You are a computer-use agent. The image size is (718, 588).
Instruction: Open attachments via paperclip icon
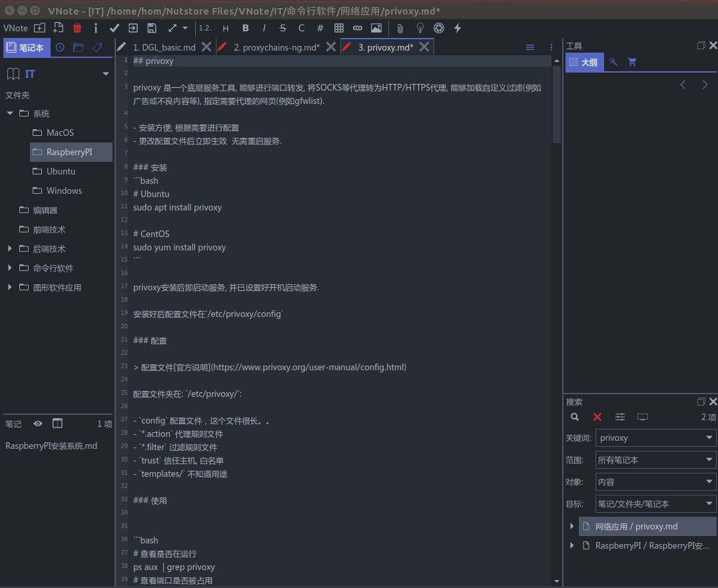tap(400, 29)
